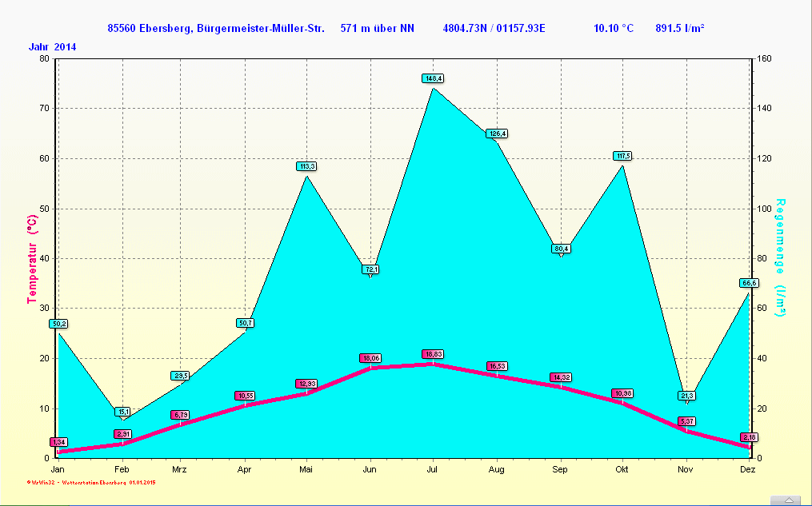This screenshot has height=506, width=812.
Task: Click the Apr month label on x-axis
Action: pos(245,469)
